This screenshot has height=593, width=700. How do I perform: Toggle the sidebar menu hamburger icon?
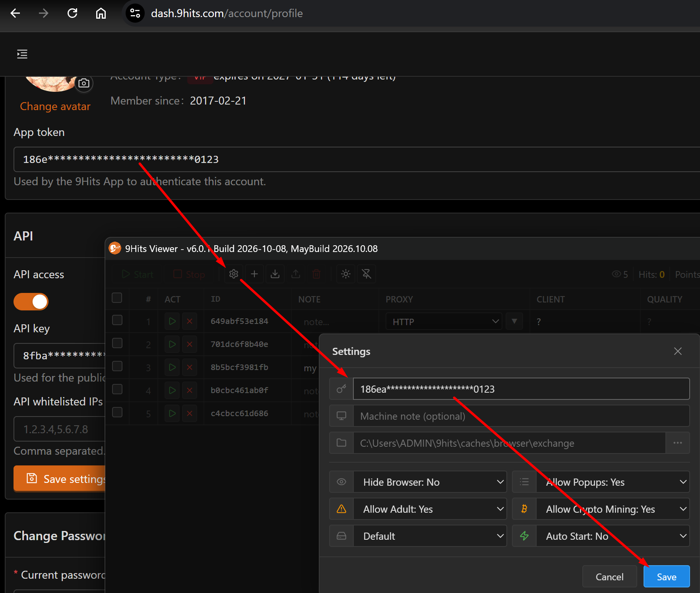click(x=22, y=54)
